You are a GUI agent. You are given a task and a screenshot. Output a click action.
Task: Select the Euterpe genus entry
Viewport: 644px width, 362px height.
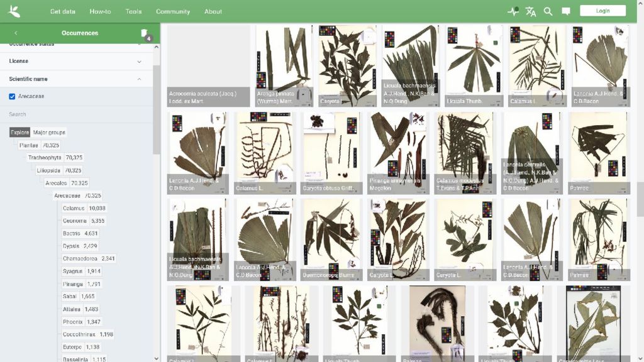click(72, 347)
